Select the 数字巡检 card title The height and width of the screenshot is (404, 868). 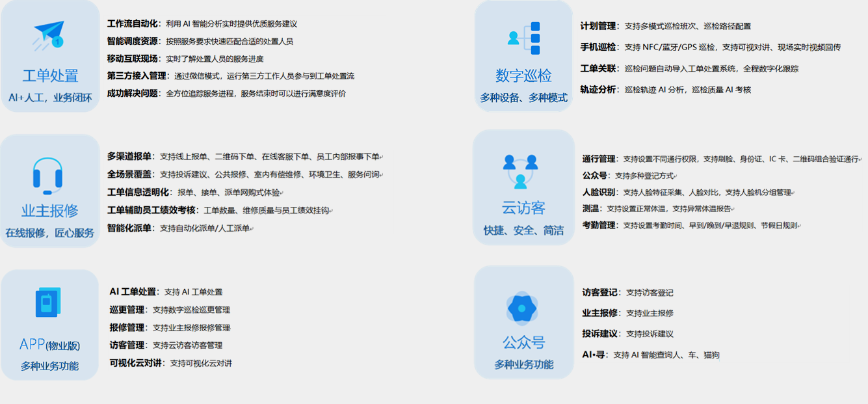pyautogui.click(x=523, y=75)
